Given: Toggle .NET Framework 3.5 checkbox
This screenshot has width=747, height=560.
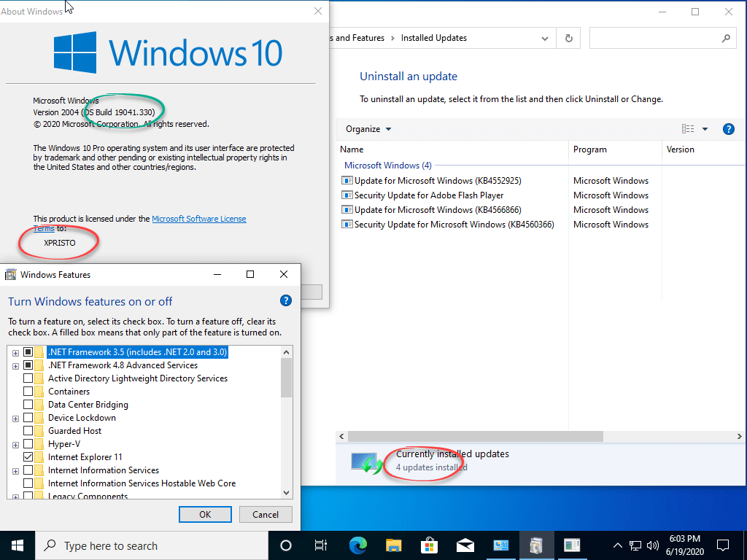Looking at the screenshot, I should (28, 352).
